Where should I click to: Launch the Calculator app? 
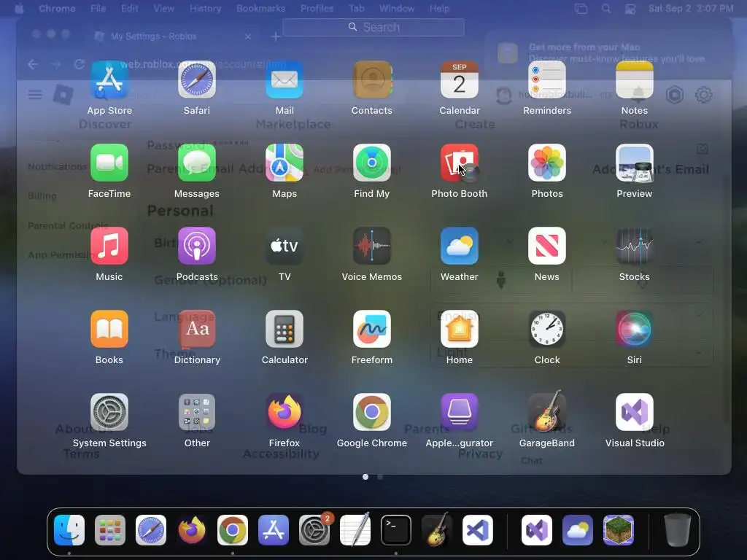pyautogui.click(x=285, y=329)
